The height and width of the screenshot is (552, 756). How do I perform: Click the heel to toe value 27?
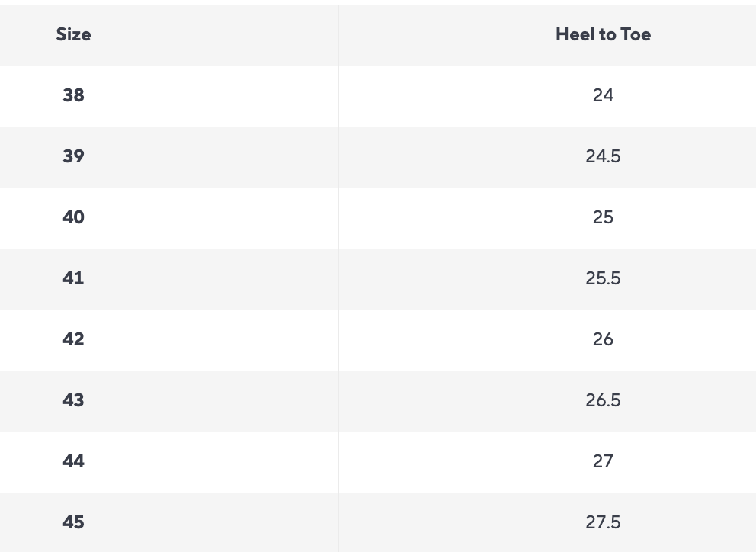[603, 461]
